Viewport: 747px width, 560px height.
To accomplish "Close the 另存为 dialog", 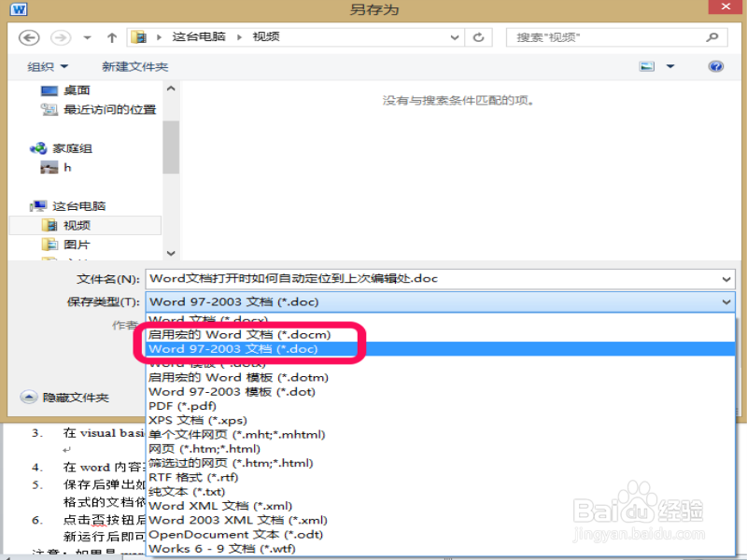I will pyautogui.click(x=726, y=7).
